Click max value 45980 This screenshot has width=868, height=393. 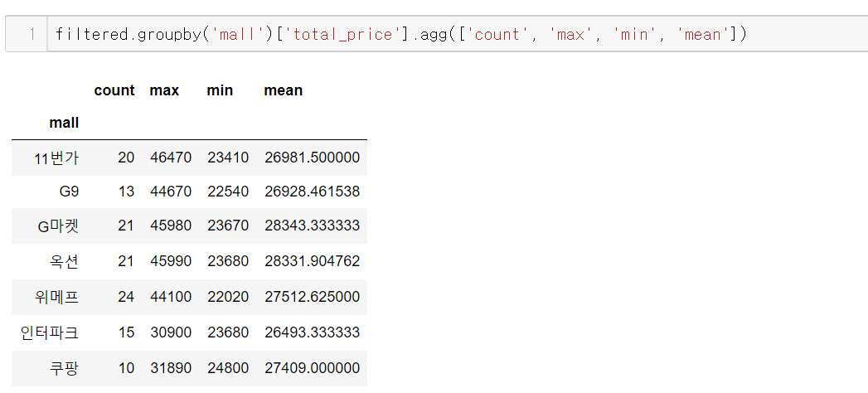[171, 226]
